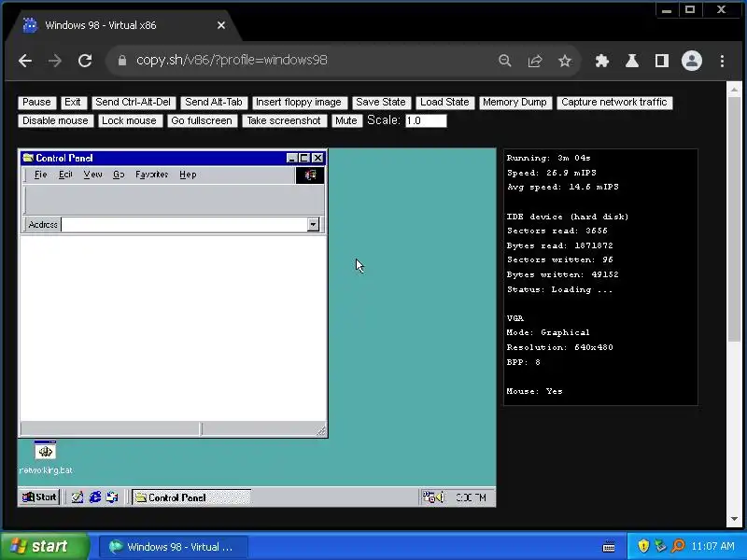Viewport: 747px width, 560px height.
Task: Go forward in Chrome browser
Action: 55,61
